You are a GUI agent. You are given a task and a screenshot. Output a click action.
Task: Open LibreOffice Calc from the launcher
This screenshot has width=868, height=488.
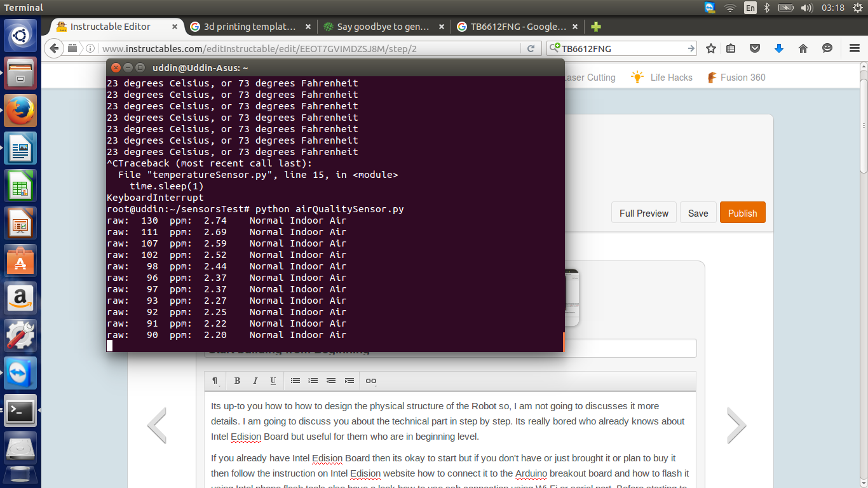[20, 186]
